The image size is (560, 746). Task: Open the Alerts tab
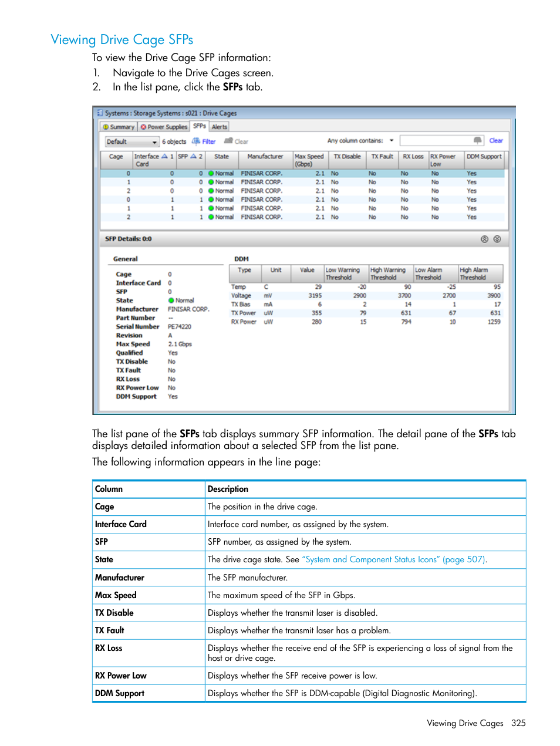point(219,127)
